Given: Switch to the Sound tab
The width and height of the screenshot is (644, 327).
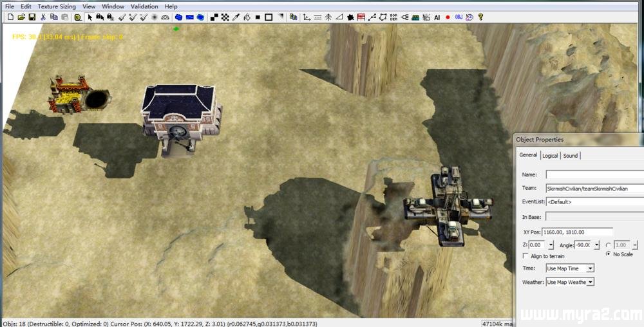Looking at the screenshot, I should (571, 156).
